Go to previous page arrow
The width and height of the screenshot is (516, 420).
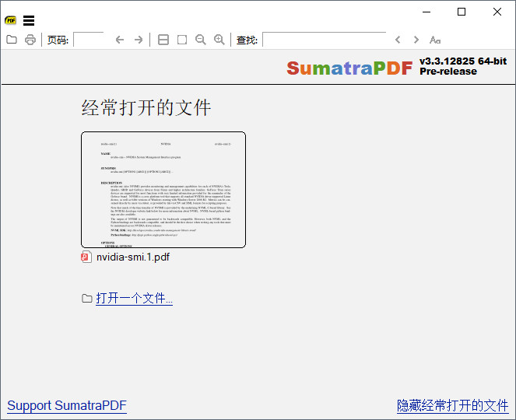(120, 40)
